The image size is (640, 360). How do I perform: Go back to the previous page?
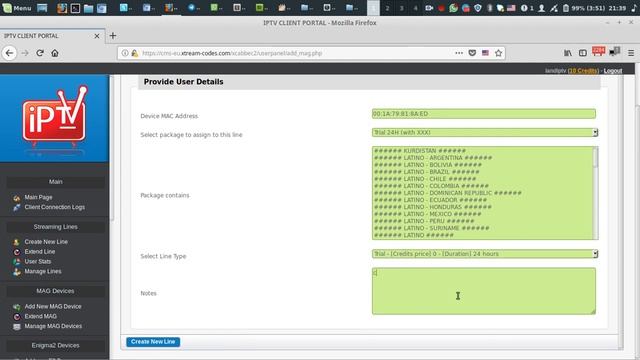(x=9, y=53)
